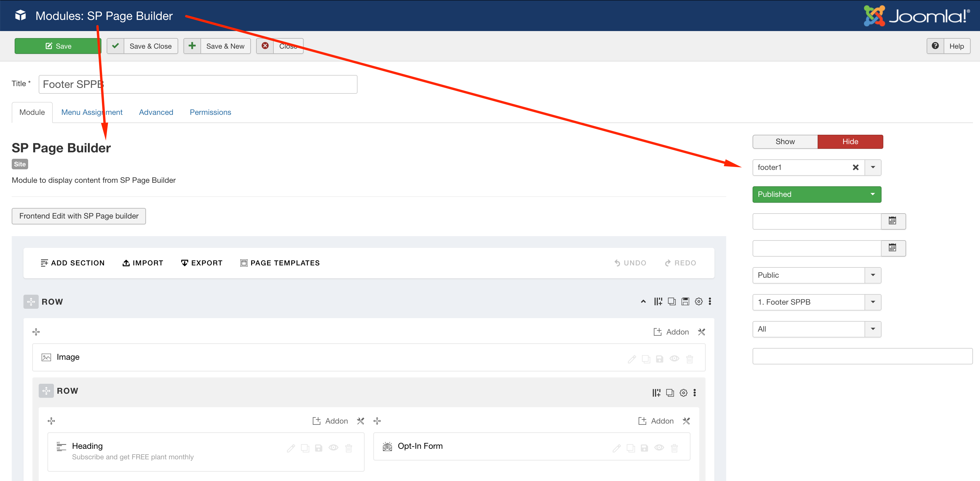
Task: Edit the Heading addon with the pencil icon
Action: click(x=291, y=448)
